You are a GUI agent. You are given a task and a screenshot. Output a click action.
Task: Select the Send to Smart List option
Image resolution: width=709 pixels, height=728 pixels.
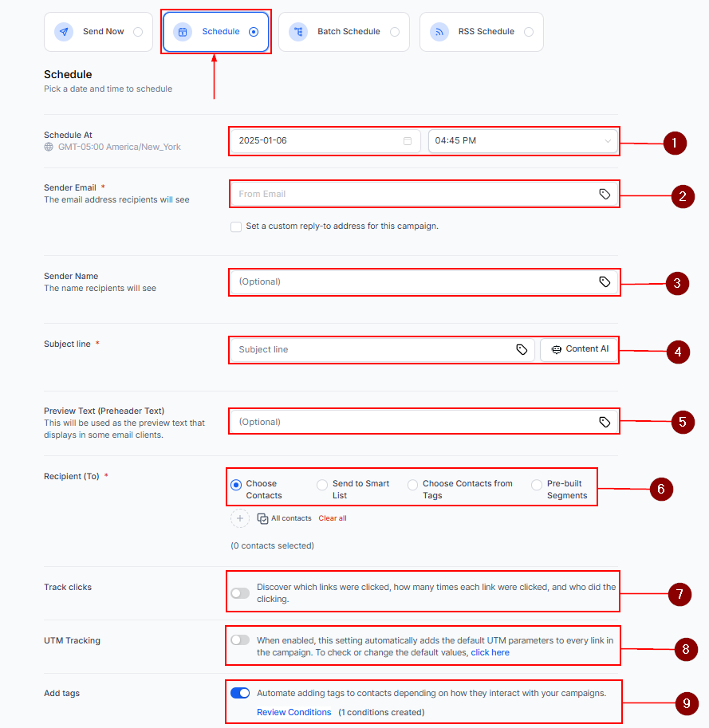point(321,485)
